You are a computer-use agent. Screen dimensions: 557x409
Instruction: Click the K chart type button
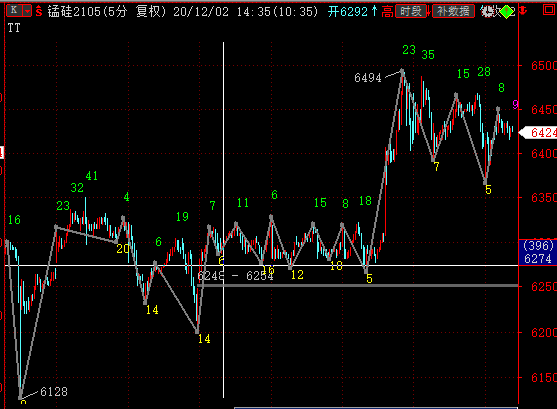14,10
